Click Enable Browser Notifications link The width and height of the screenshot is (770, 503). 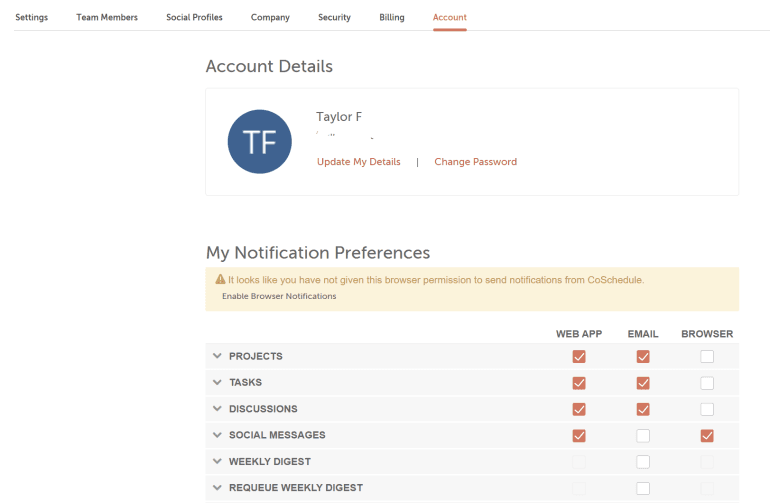tap(279, 296)
